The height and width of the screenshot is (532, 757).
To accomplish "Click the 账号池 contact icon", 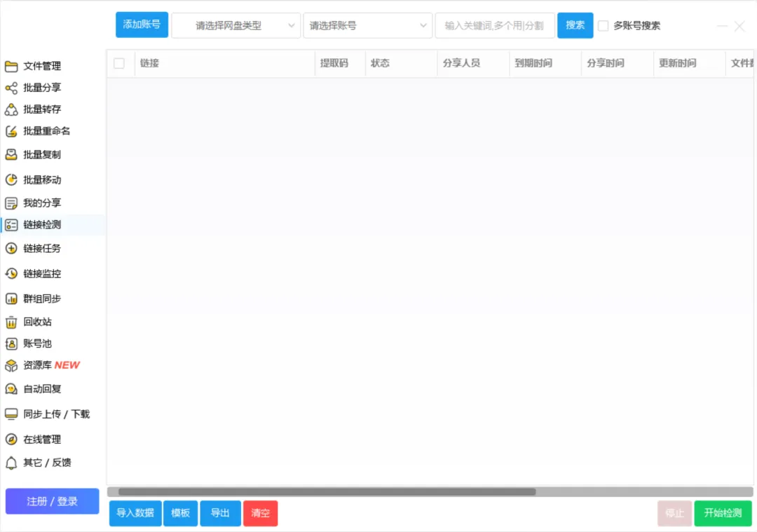I will [11, 343].
